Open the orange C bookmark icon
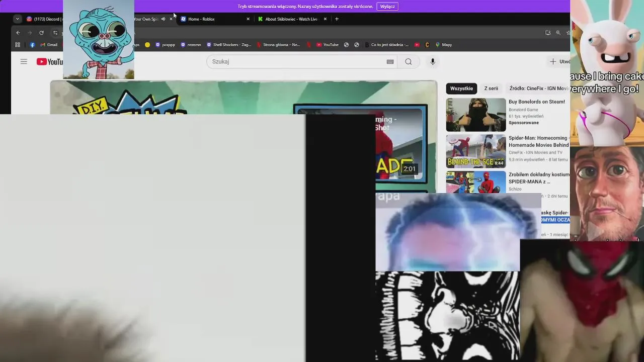 427,45
